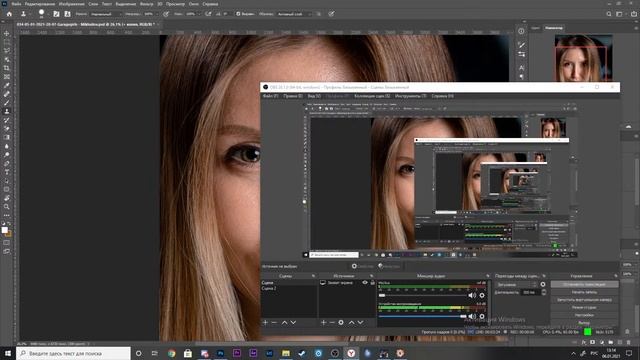Click the desktop audio volume slider
Viewport: 640px width, 360px height.
pyautogui.click(x=422, y=316)
